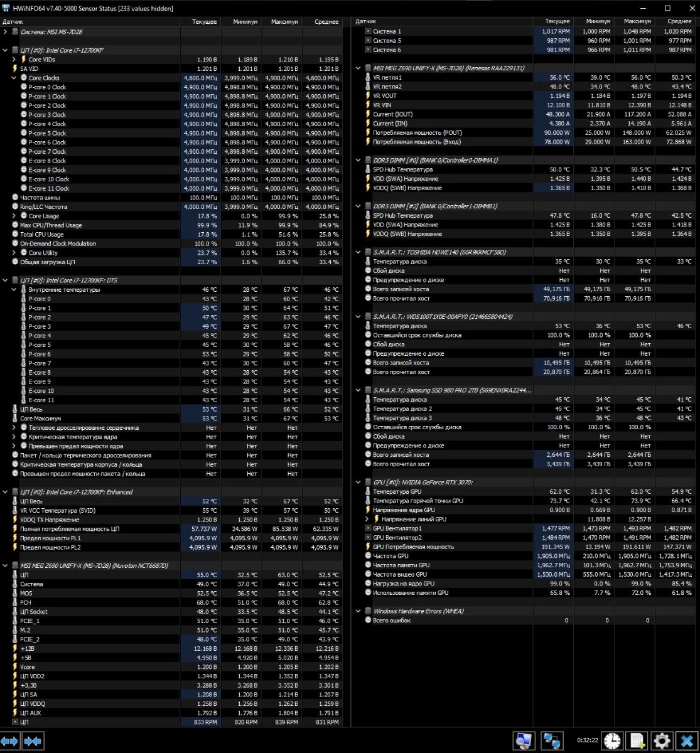Expand Тепловое дросселирование сердечника row
This screenshot has width=700, height=753.
tap(14, 428)
